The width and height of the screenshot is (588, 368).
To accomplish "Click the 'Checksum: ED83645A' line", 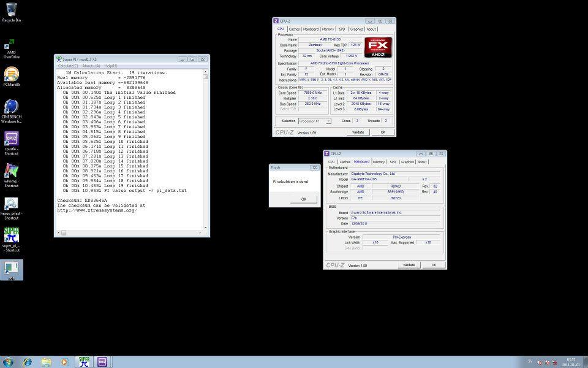I will tap(81, 200).
